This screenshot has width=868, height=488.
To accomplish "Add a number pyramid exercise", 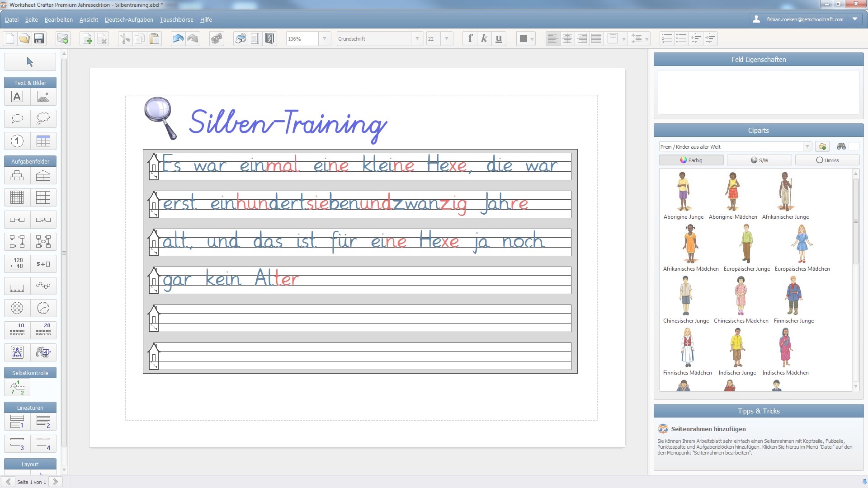I will (17, 176).
